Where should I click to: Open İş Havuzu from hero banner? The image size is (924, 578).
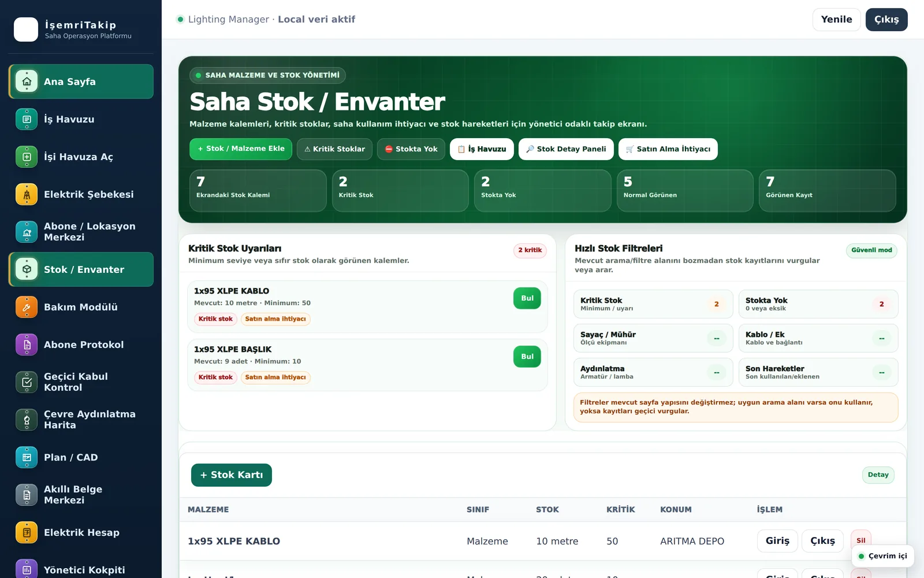482,149
